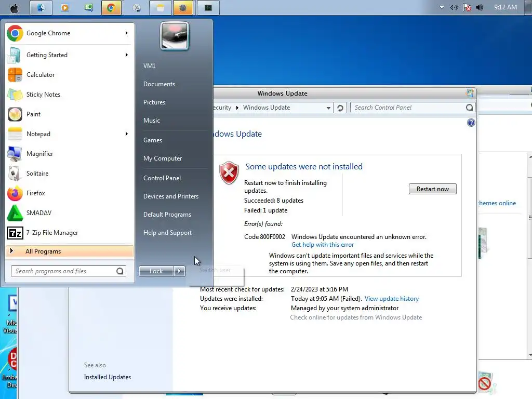Viewport: 532px width, 399px height.
Task: Open shutdown options arrow beside Lock
Action: pos(179,271)
